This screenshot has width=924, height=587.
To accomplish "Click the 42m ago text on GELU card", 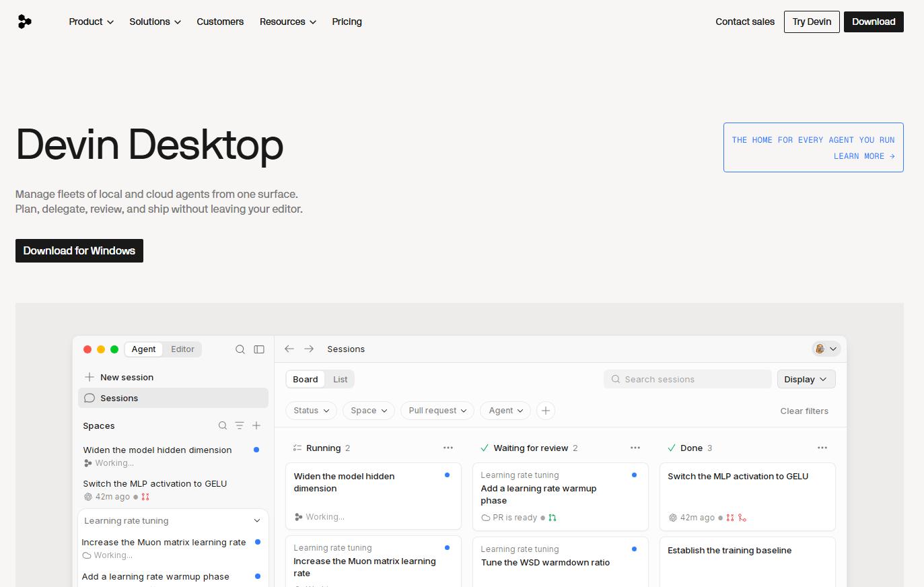I will [697, 518].
